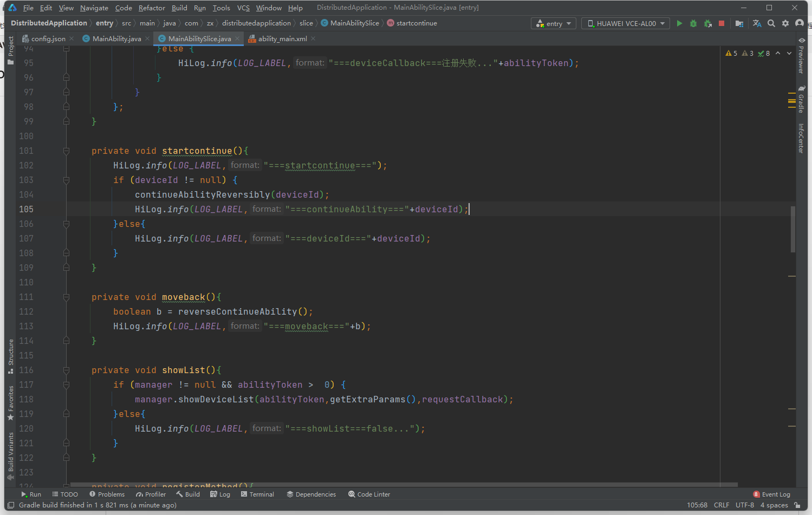Collapse the else block at line 119
This screenshot has width=812, height=515.
click(66, 414)
